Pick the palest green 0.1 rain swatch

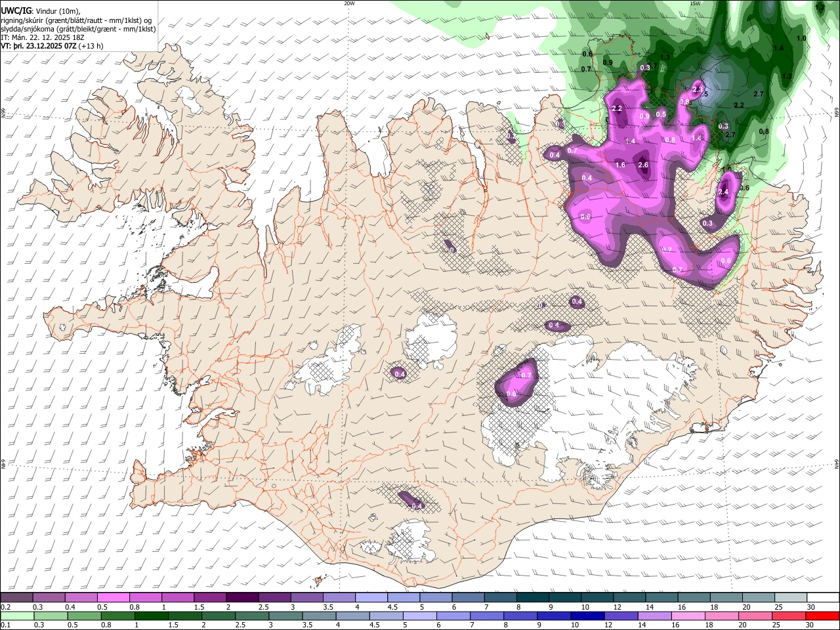[x=16, y=616]
